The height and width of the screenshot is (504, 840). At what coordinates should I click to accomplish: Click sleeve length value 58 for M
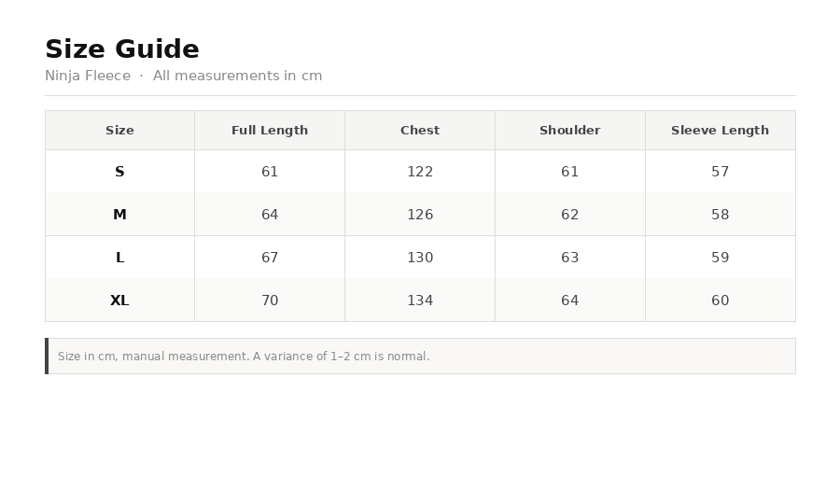pyautogui.click(x=720, y=215)
